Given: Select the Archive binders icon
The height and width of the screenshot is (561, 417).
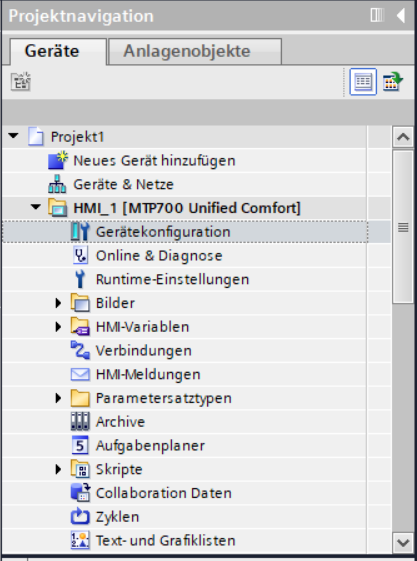Looking at the screenshot, I should pos(80,421).
